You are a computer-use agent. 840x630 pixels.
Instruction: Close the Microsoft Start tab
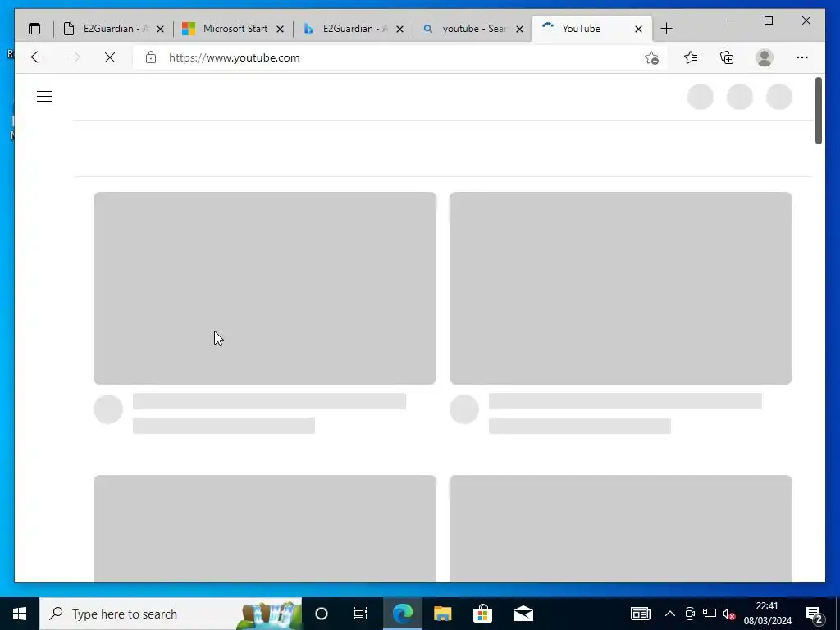point(281,29)
